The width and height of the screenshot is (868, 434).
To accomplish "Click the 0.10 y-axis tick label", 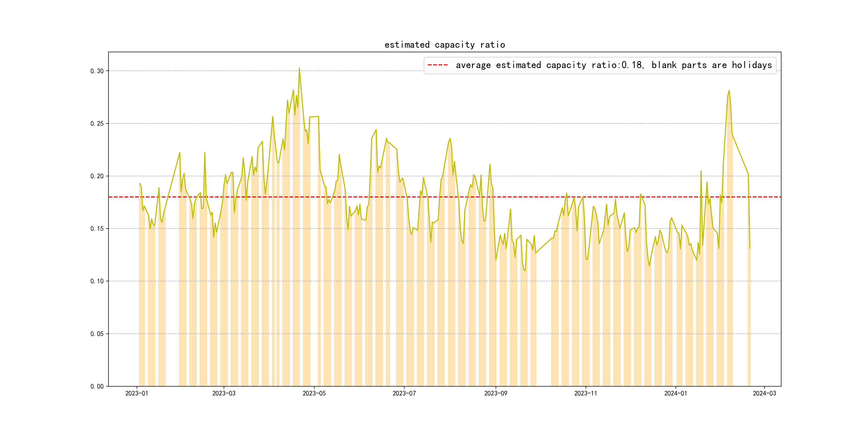I will [x=97, y=281].
